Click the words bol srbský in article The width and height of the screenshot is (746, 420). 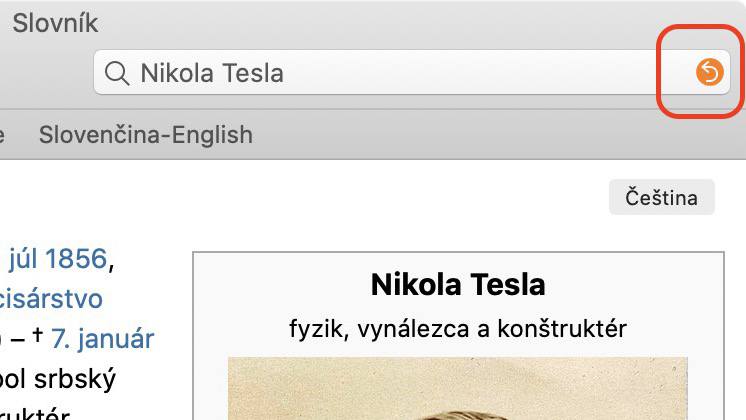click(57, 379)
